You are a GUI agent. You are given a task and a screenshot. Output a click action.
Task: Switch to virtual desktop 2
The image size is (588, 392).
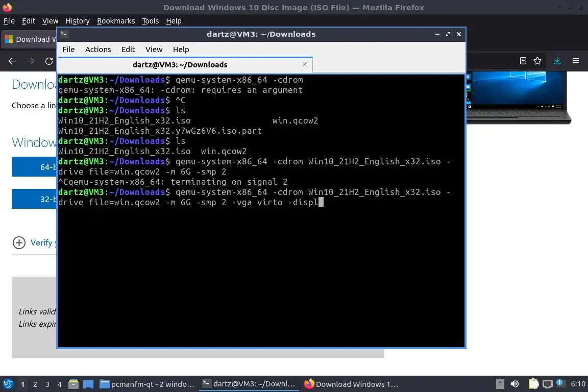coord(35,384)
